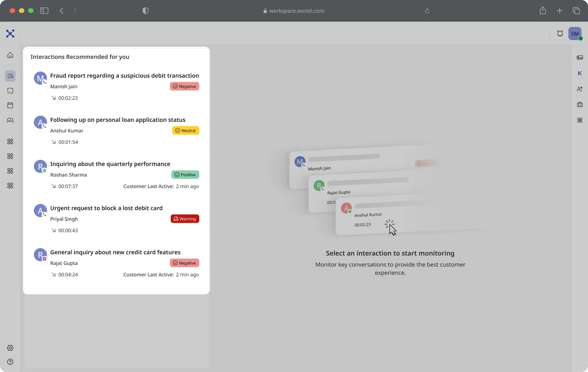The image size is (588, 372).
Task: Open the people/team icon in left sidebar
Action: pos(10,120)
